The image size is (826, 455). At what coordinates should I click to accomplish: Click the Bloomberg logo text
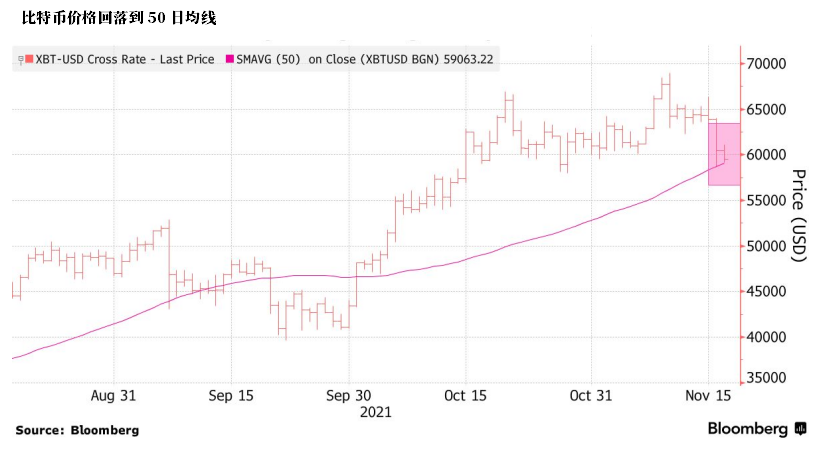click(x=748, y=429)
